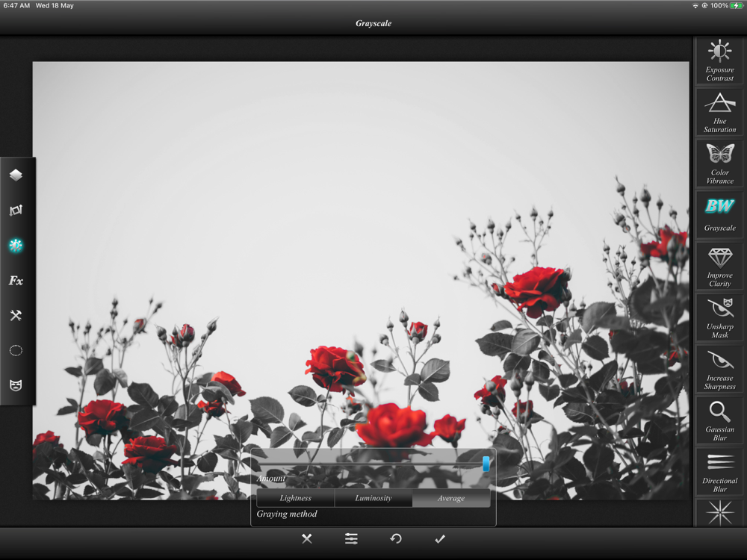Screen dimensions: 747x560
Task: Reset settings with the undo arrow
Action: pyautogui.click(x=395, y=538)
